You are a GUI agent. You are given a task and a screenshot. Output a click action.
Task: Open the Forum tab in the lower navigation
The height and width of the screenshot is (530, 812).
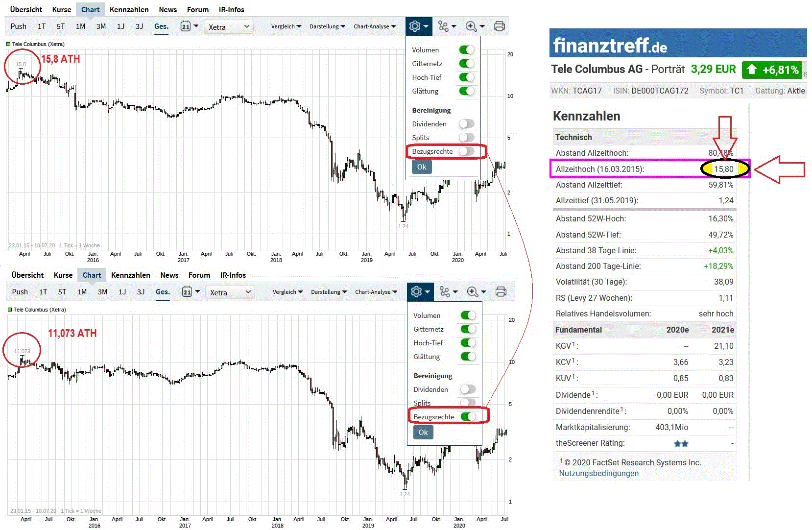click(199, 275)
